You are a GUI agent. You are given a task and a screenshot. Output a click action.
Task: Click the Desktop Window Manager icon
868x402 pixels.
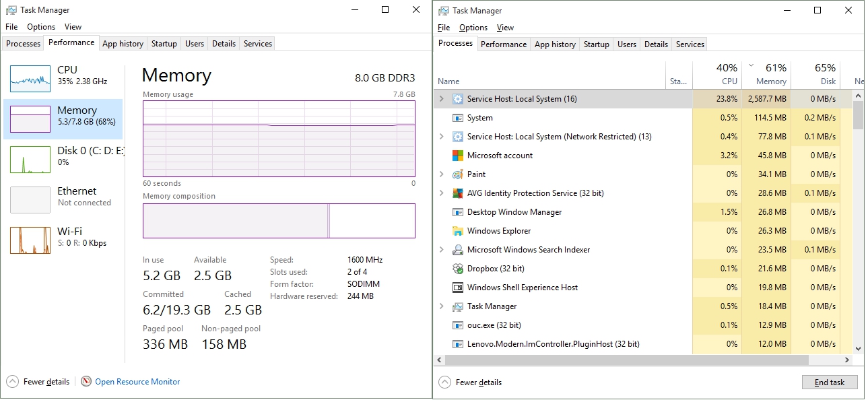457,212
